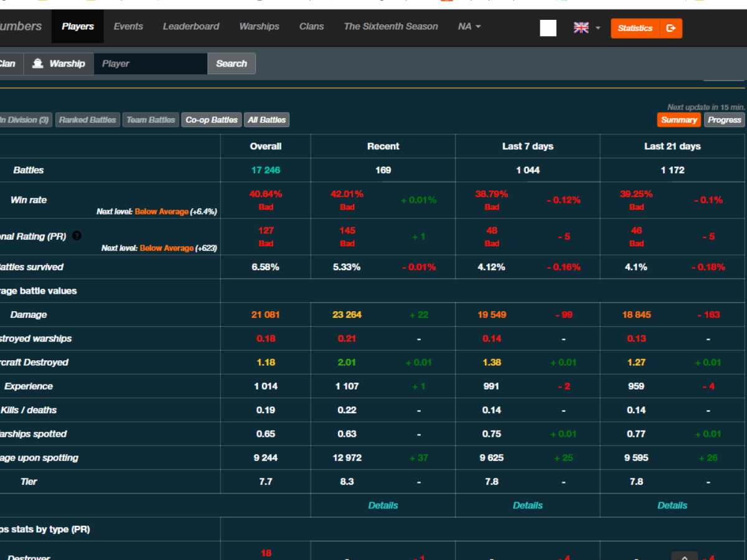Image resolution: width=747 pixels, height=560 pixels.
Task: Click the UK flag language icon
Action: (x=581, y=27)
